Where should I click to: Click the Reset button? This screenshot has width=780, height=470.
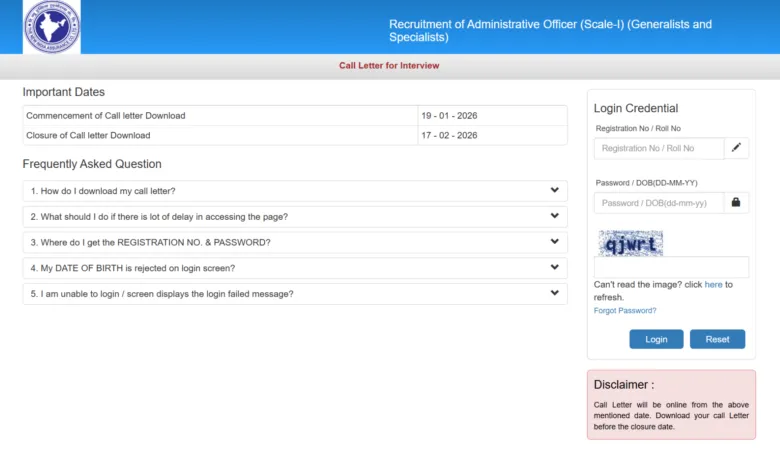pos(717,339)
